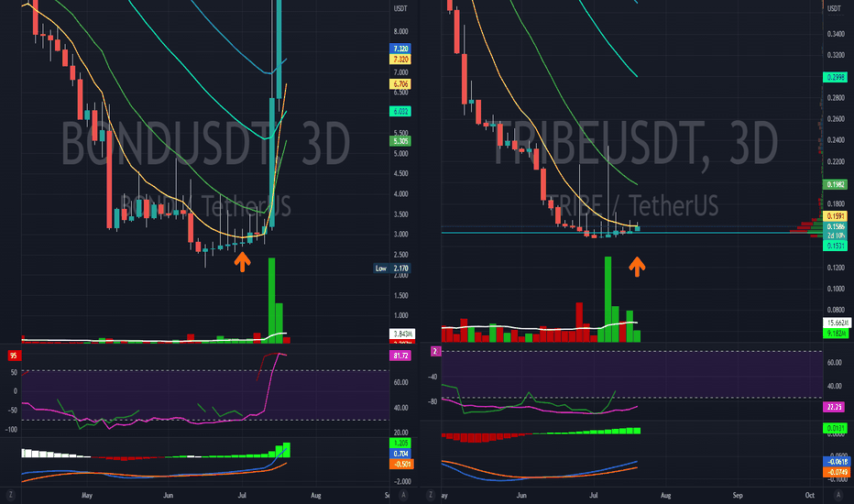
Task: Click the BONDUSDT chart timezone Z icon
Action: point(10,495)
